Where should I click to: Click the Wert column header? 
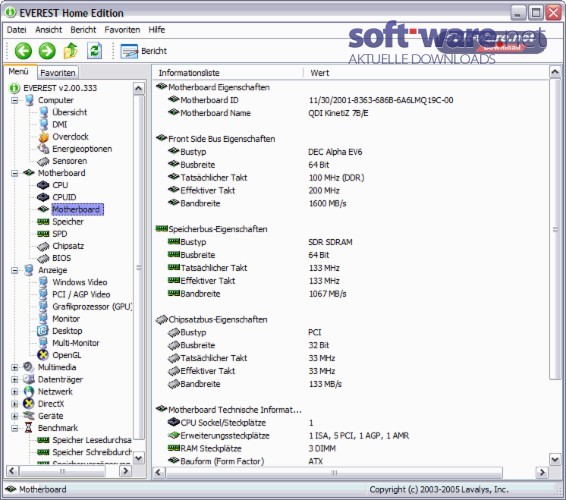(x=425, y=73)
